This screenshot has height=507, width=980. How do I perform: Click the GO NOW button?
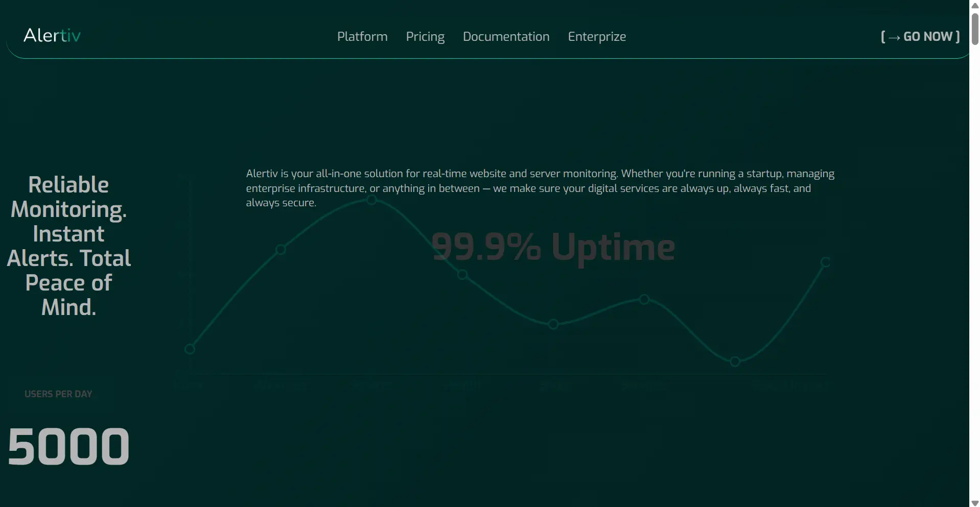[919, 36]
